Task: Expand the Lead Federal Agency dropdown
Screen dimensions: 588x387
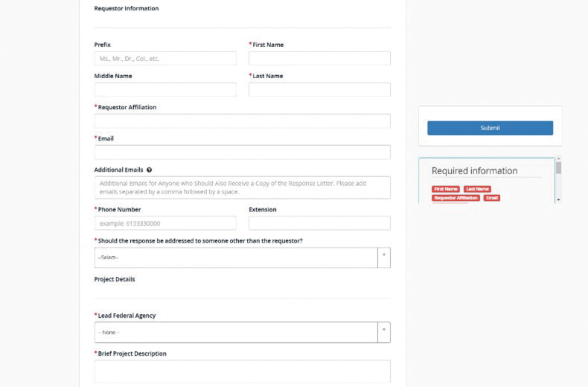Action: click(242, 332)
